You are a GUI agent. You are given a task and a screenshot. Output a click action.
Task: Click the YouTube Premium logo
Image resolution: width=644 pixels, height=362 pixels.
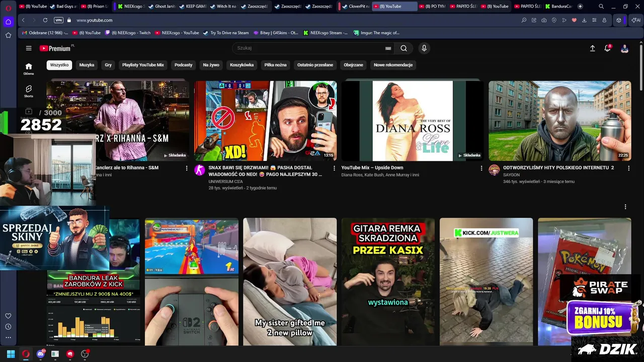pos(56,48)
